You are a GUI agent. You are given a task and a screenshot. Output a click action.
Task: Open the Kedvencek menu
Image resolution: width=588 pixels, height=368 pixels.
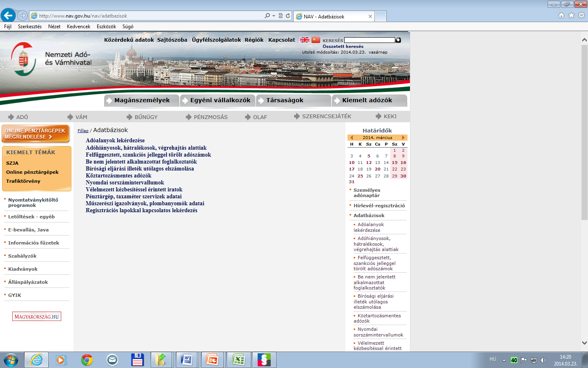point(79,27)
